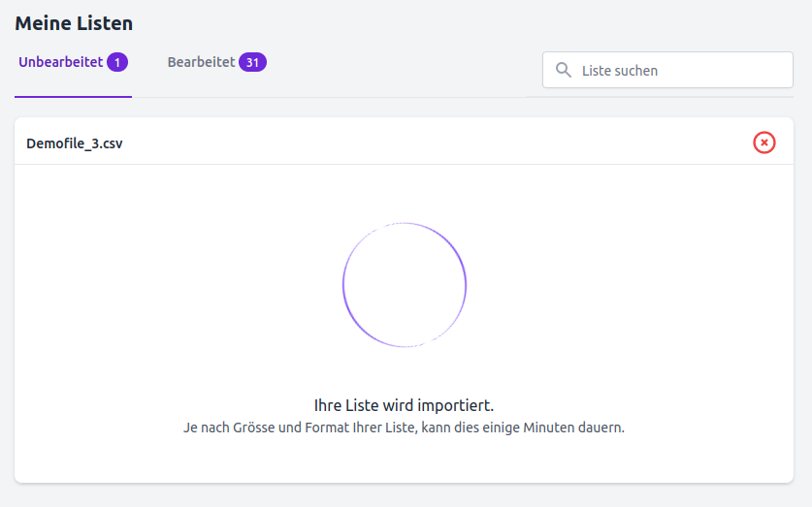
Task: Click the 'Liste suchen' placeholder text
Action: click(x=620, y=71)
